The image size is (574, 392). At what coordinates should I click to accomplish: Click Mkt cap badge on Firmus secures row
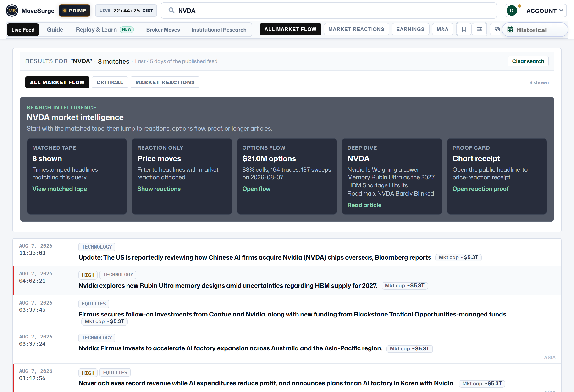click(104, 321)
